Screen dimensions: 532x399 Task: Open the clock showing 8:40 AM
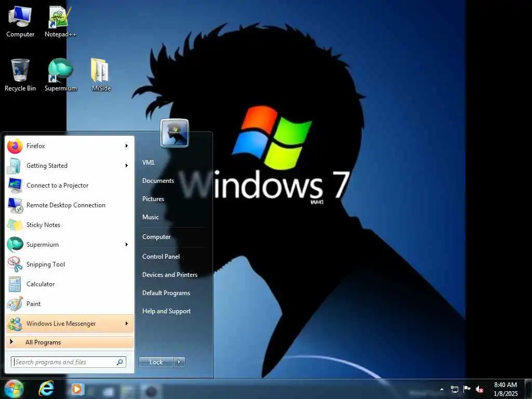point(506,389)
